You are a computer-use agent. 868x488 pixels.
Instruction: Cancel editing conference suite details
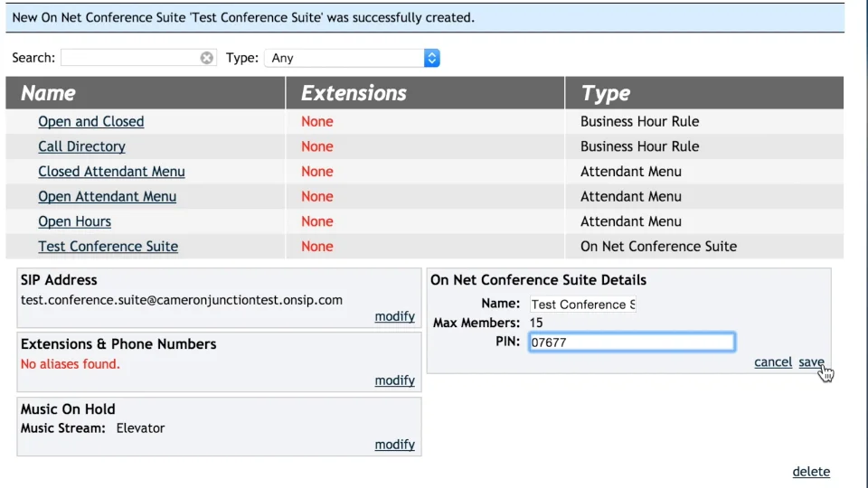pos(772,362)
